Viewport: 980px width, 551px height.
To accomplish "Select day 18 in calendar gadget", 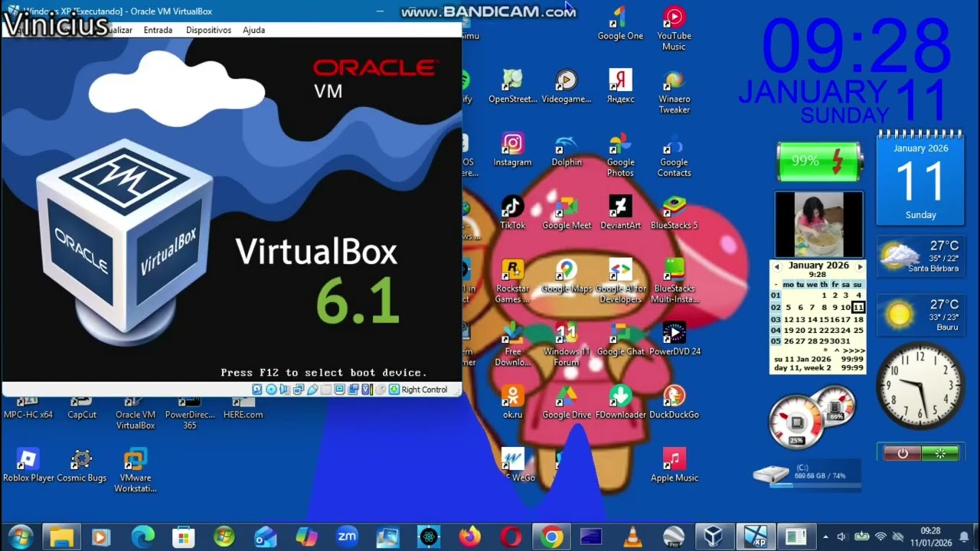I will pos(858,319).
